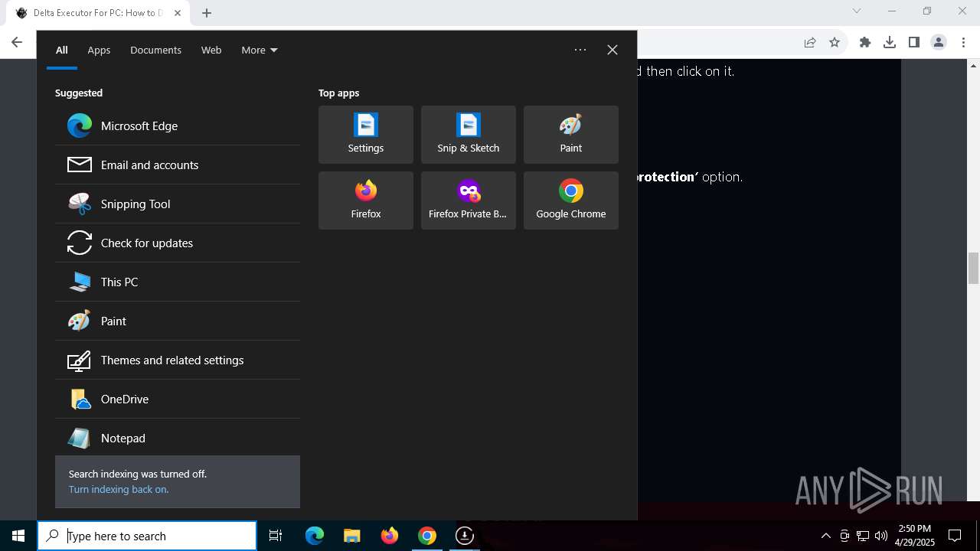Open This PC from suggestions
The width and height of the screenshot is (980, 551).
tap(178, 282)
